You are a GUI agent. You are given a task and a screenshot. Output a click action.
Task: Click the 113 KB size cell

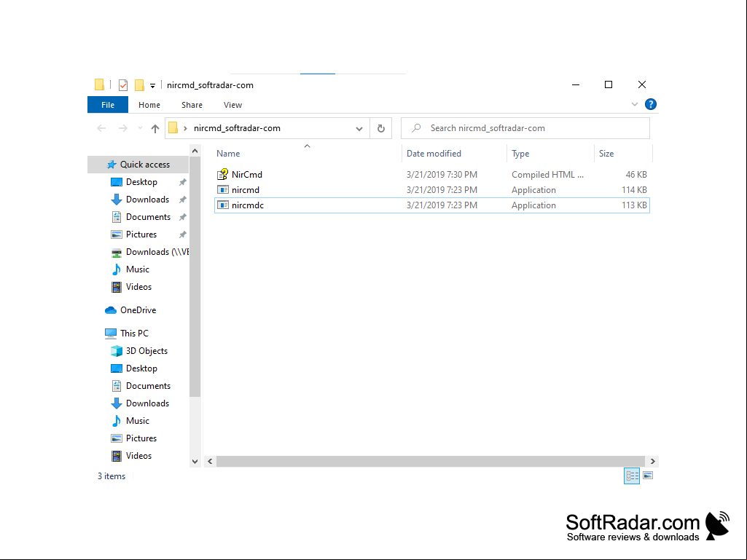coord(634,205)
